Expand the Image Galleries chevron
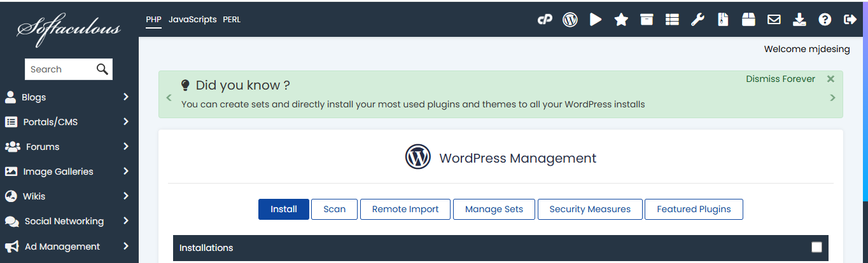Viewport: 868px width, 263px height. coord(126,172)
